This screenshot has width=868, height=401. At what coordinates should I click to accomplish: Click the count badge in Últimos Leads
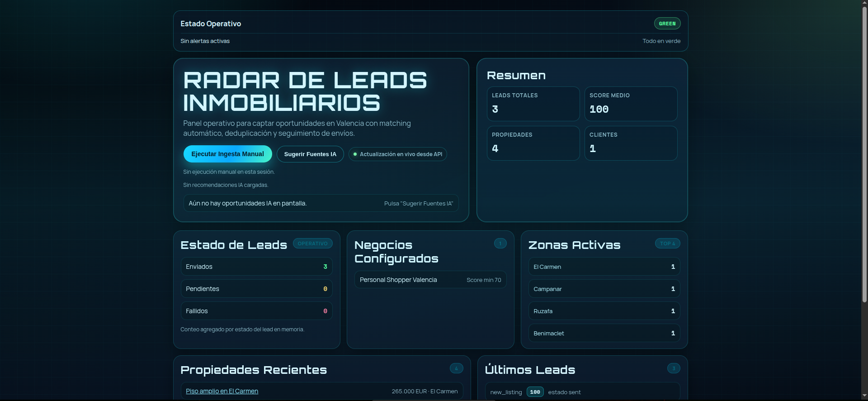[673, 368]
